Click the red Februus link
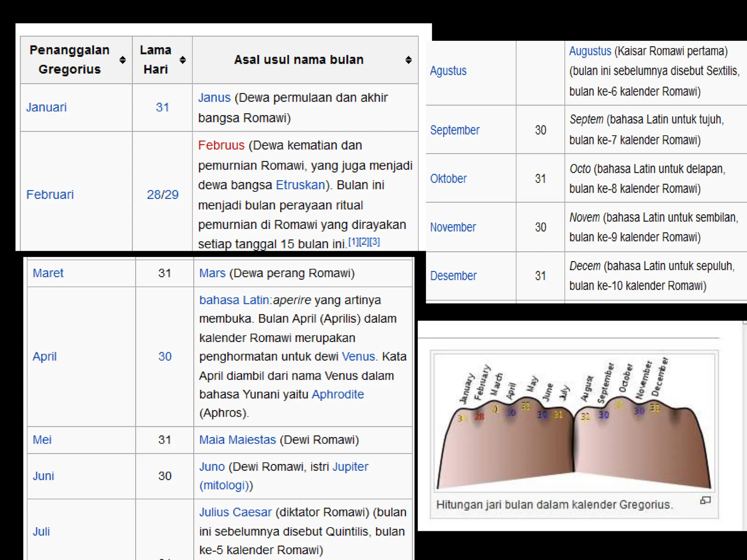The image size is (747, 560). coord(221,145)
